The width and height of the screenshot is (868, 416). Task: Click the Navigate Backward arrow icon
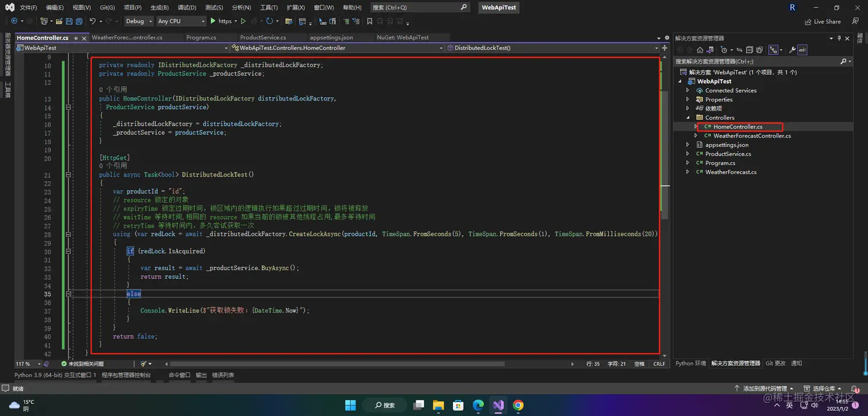[14, 21]
